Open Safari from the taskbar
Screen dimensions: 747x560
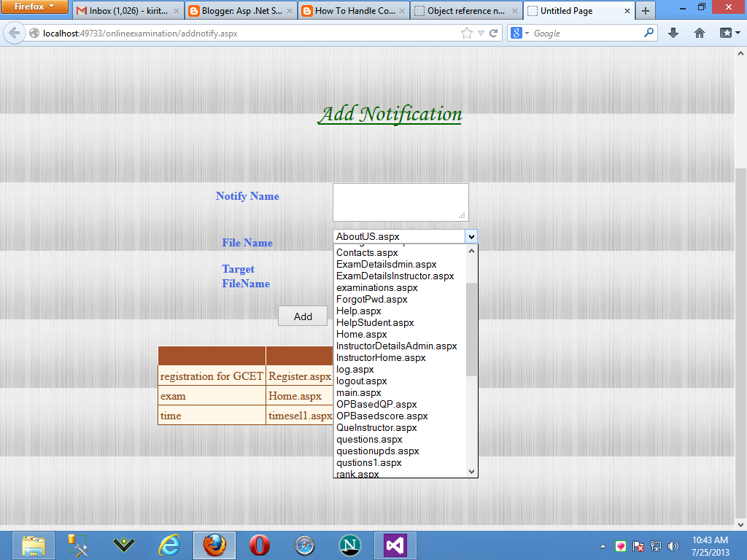[x=304, y=545]
